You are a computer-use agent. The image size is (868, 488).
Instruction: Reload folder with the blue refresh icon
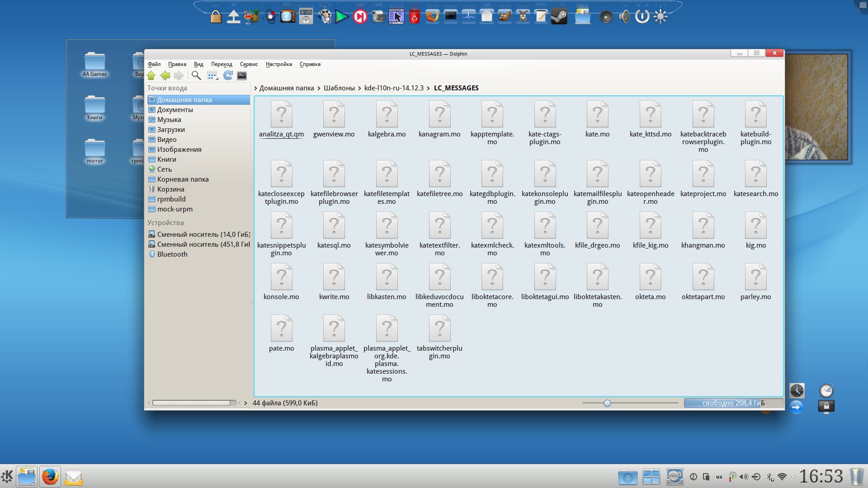point(228,75)
